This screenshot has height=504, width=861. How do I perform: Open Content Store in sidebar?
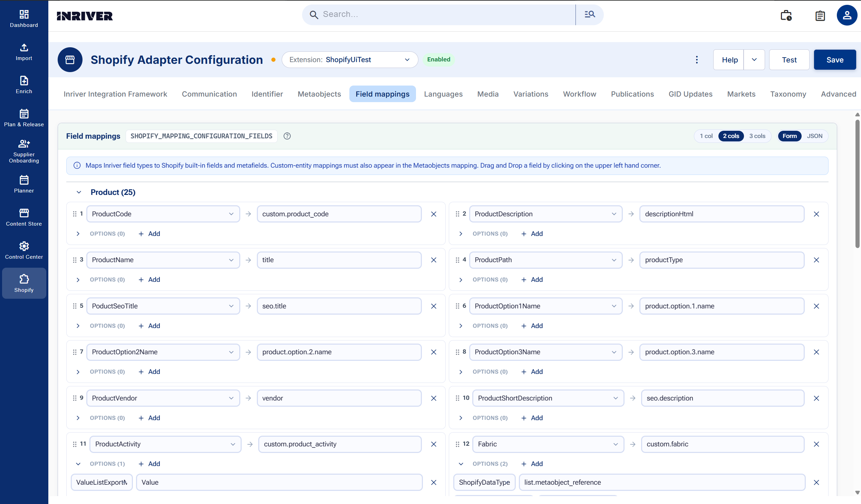24,217
